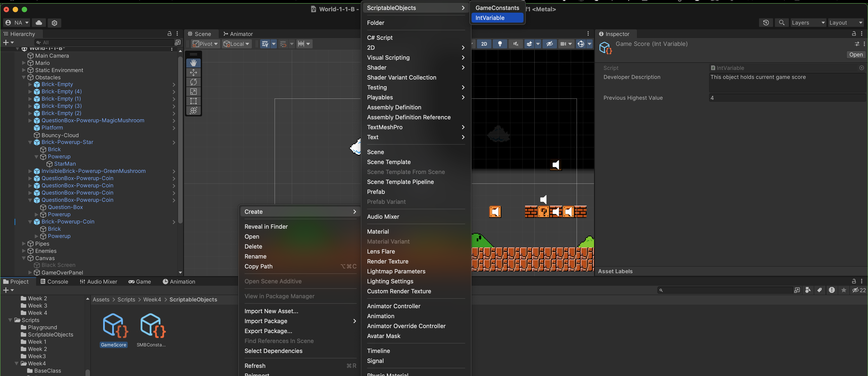
Task: Click Open button in Inspector header
Action: click(x=856, y=55)
